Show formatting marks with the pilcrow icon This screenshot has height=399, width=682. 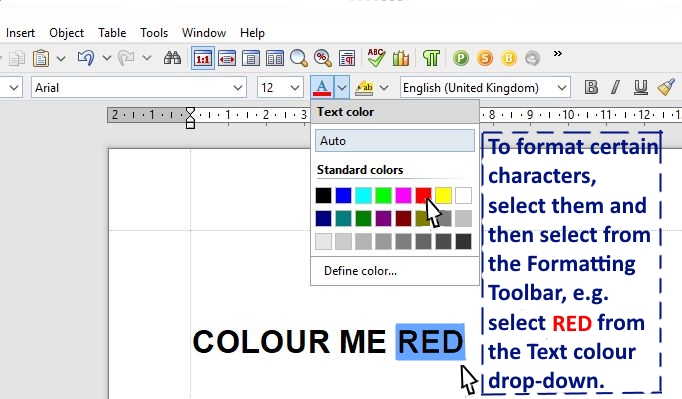[x=431, y=58]
